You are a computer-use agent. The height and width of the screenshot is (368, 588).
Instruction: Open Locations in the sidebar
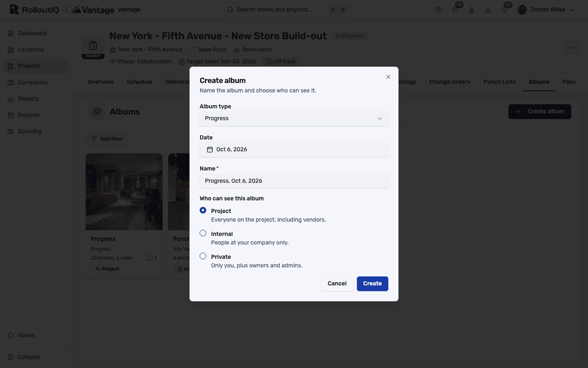click(x=36, y=50)
